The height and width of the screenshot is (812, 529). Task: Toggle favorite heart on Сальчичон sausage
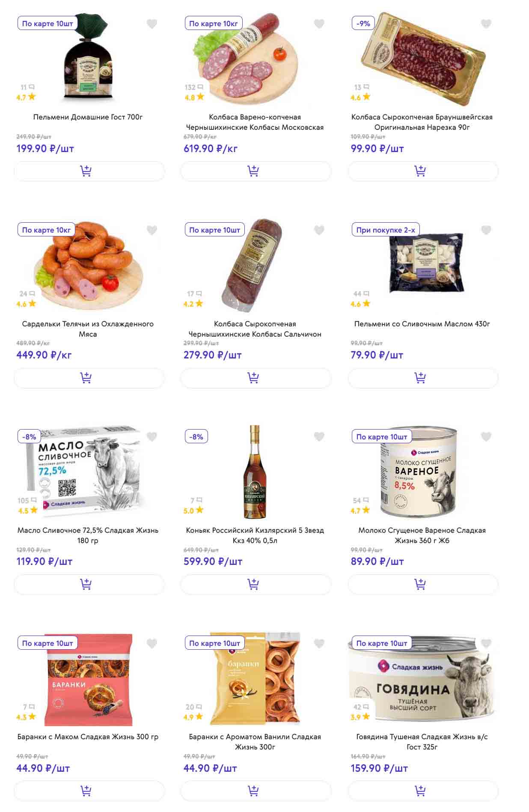(319, 230)
